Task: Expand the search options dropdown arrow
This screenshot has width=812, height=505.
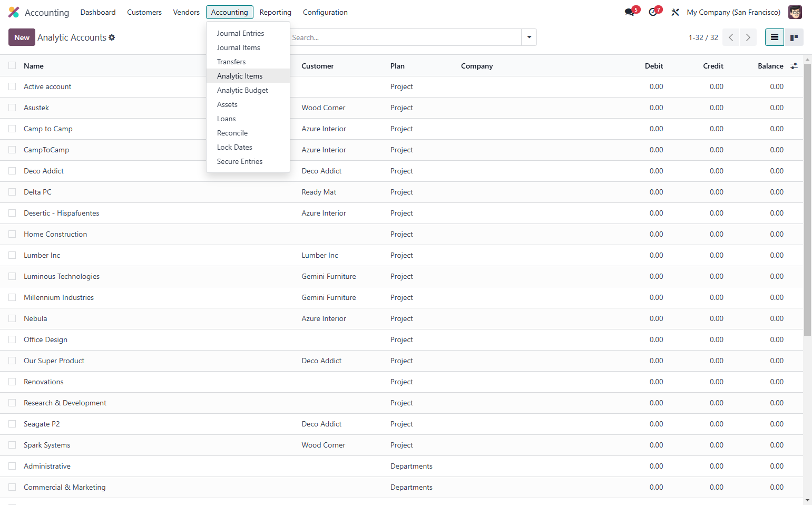Action: (529, 37)
